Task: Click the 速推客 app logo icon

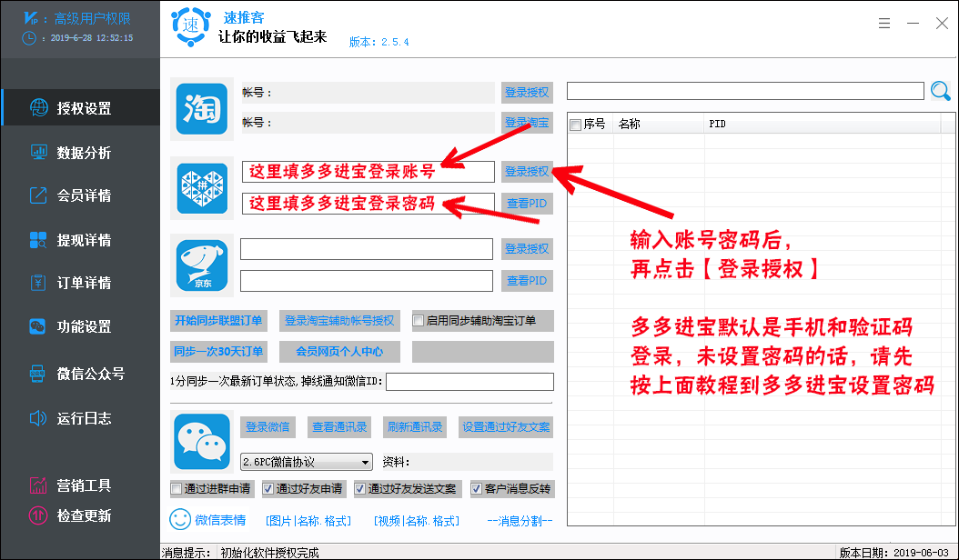Action: coord(191,26)
